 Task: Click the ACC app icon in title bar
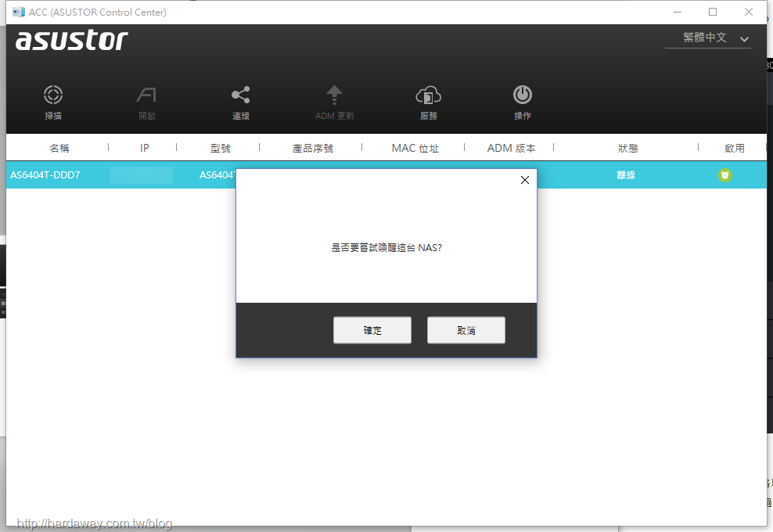click(18, 12)
